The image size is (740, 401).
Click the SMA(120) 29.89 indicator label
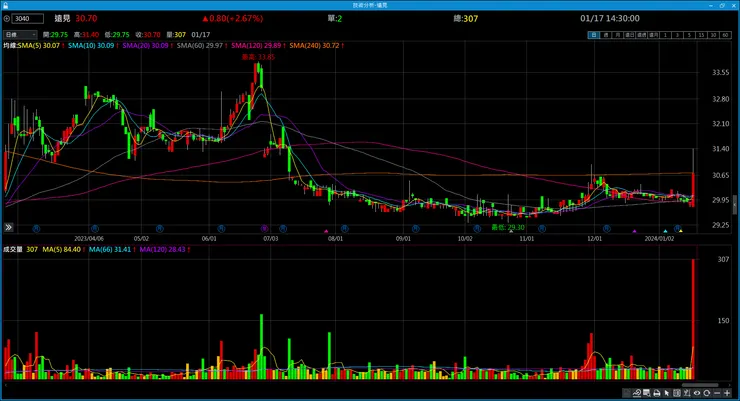point(256,45)
